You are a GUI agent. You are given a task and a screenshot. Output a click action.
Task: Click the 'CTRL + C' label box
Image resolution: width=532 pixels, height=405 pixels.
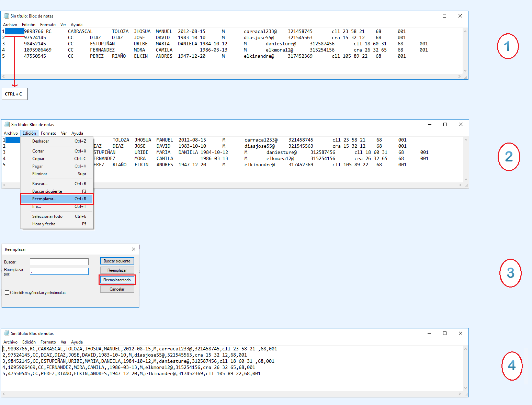pyautogui.click(x=14, y=94)
